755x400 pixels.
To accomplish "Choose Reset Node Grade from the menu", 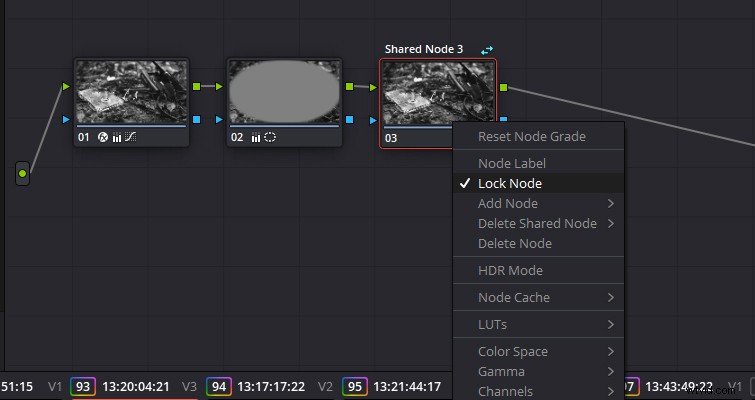I will (538, 136).
